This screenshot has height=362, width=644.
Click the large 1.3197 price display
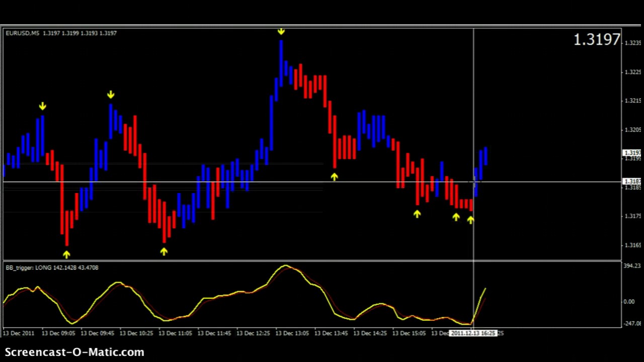point(597,40)
